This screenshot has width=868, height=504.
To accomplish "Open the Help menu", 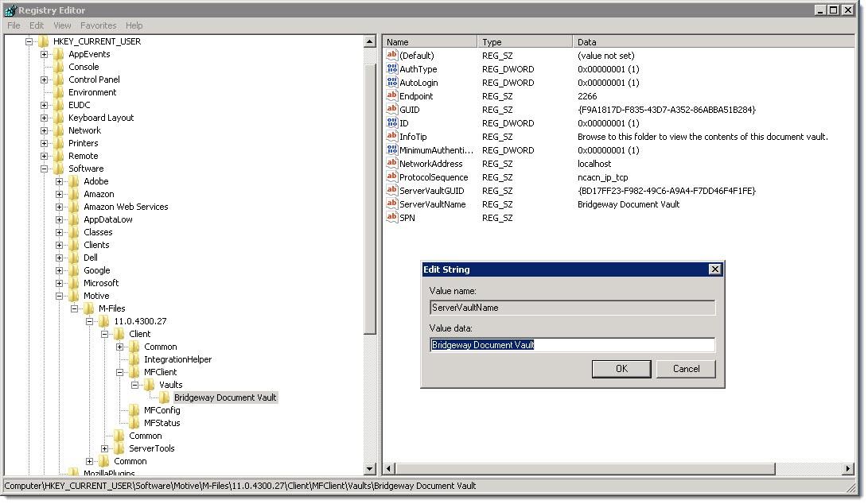I will [134, 25].
